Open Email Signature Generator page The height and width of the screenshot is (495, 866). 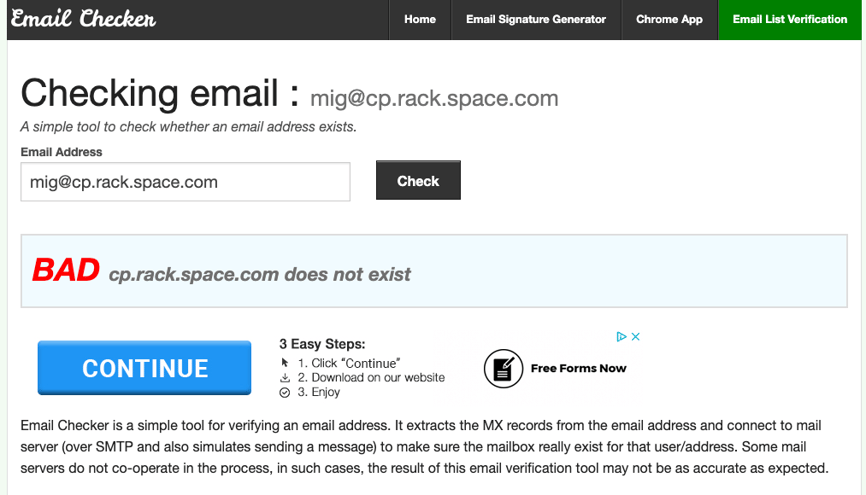pyautogui.click(x=536, y=19)
